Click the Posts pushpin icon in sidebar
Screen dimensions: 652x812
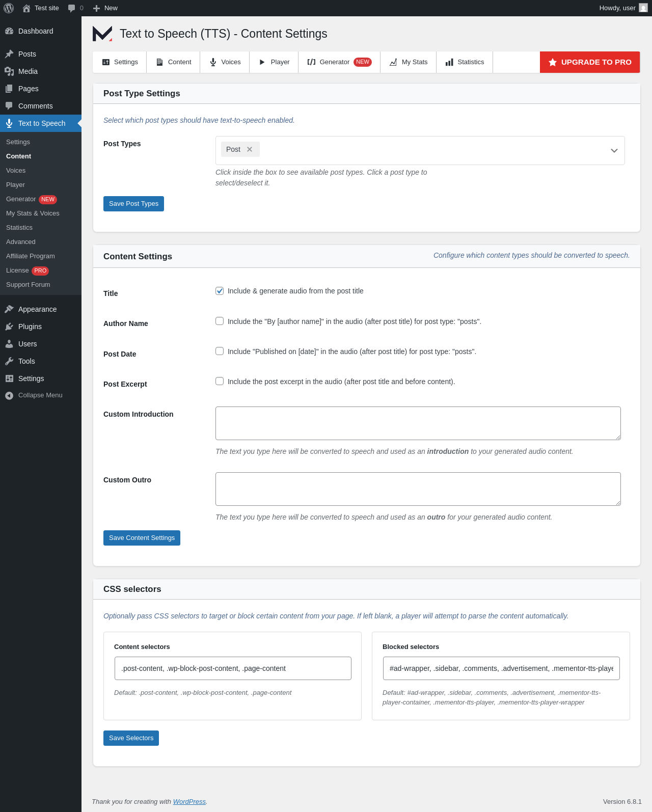click(9, 54)
